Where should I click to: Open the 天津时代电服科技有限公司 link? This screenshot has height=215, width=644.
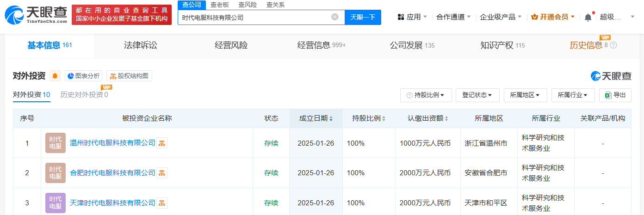(x=112, y=202)
